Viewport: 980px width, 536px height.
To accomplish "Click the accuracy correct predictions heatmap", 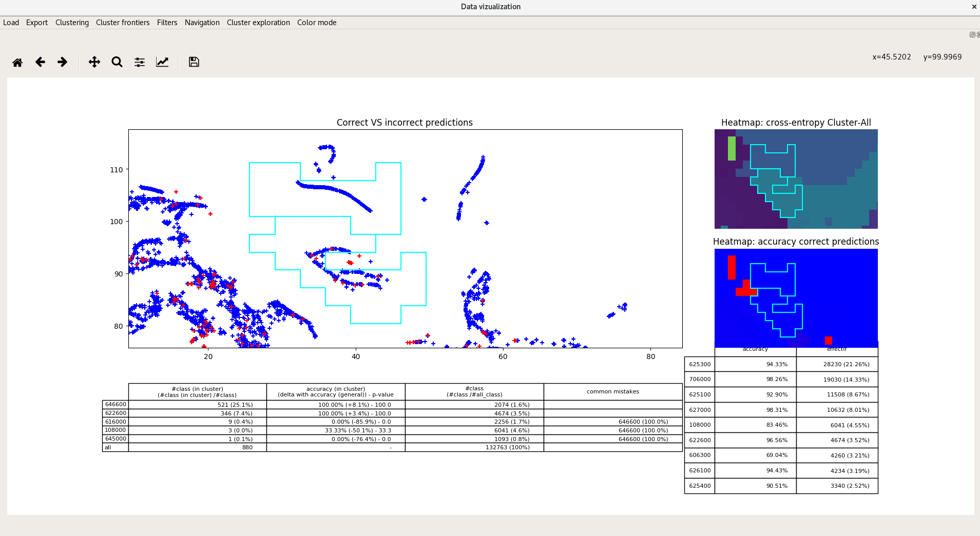I will tap(796, 298).
